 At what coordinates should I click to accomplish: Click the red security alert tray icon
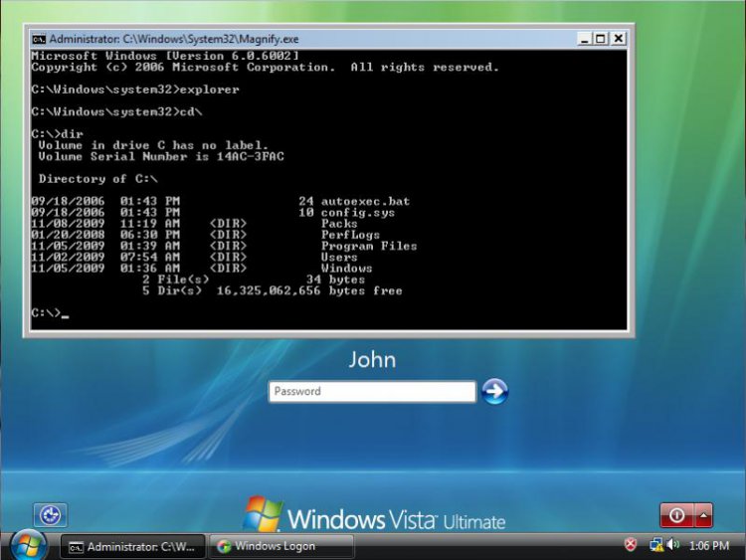tap(631, 545)
